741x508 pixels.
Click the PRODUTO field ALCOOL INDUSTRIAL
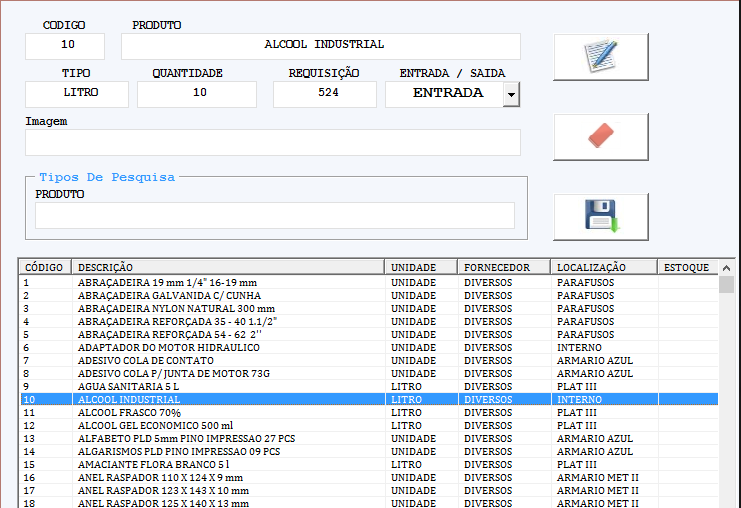click(321, 46)
